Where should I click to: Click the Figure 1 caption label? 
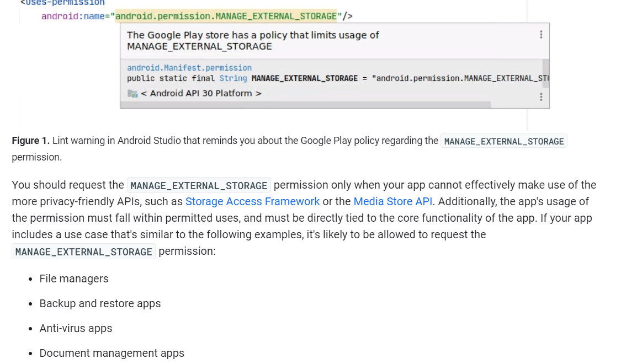[x=30, y=141]
